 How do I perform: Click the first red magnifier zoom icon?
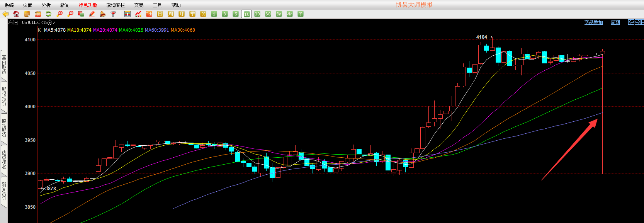59,14
